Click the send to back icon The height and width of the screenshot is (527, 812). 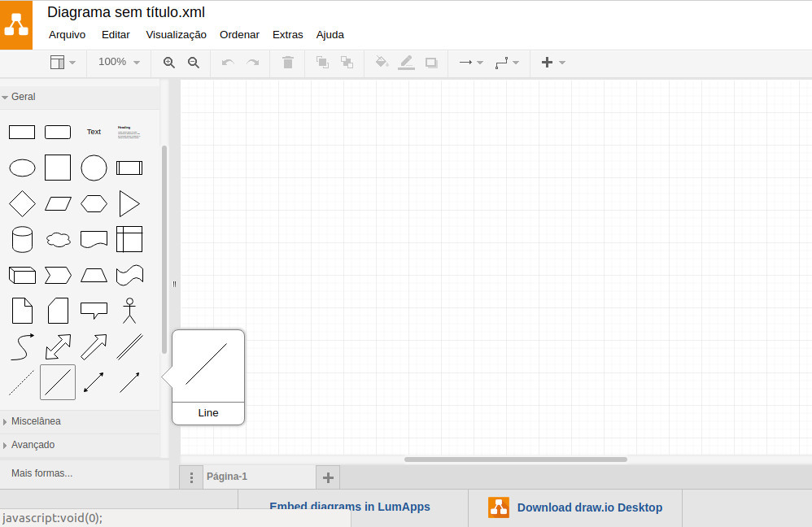pyautogui.click(x=347, y=63)
